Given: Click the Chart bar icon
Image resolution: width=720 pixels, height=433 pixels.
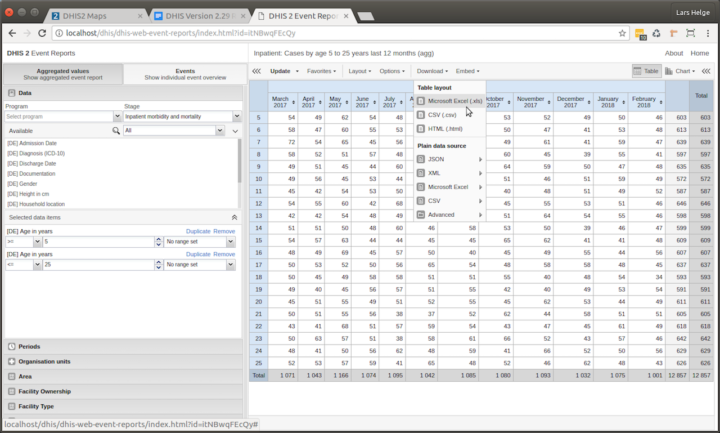Looking at the screenshot, I should coord(669,71).
